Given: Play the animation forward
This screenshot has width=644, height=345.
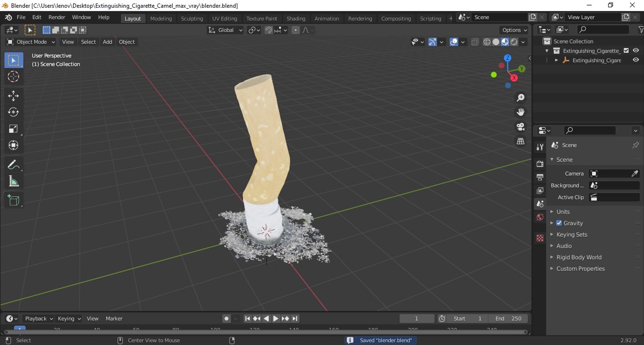Looking at the screenshot, I should coord(276,318).
